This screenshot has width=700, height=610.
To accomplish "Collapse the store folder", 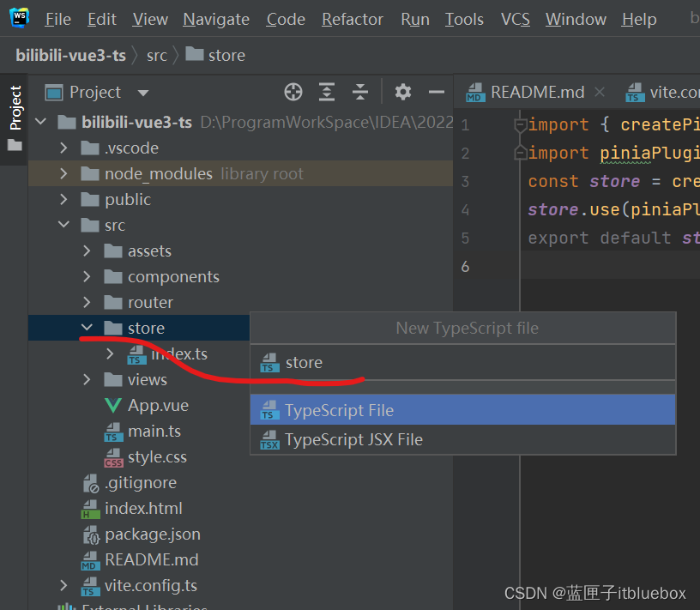I will [87, 328].
